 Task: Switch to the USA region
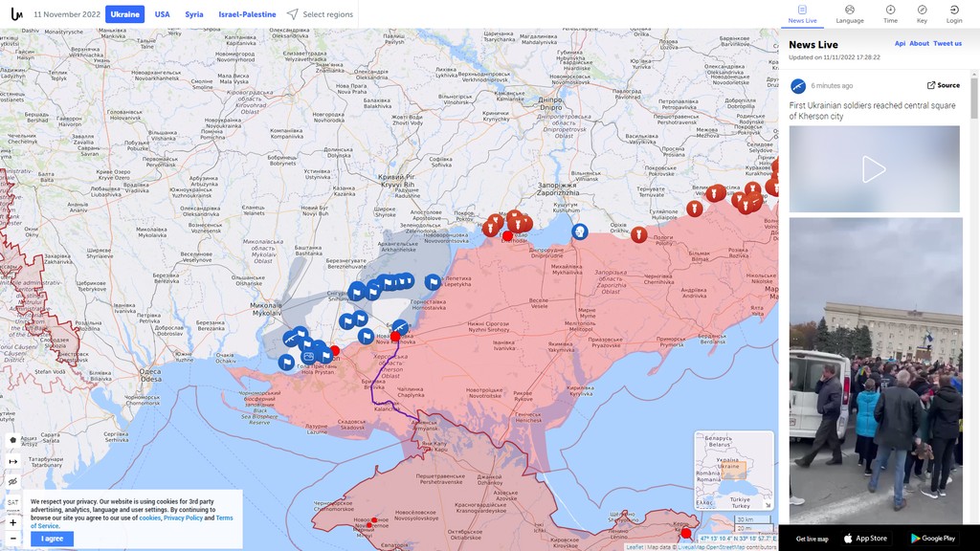[162, 14]
